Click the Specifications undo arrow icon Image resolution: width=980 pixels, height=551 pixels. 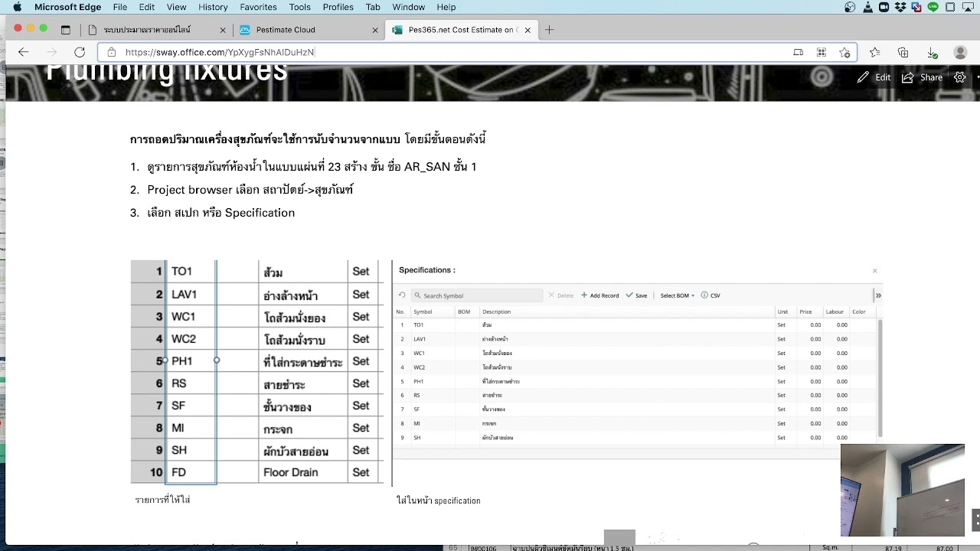[402, 295]
